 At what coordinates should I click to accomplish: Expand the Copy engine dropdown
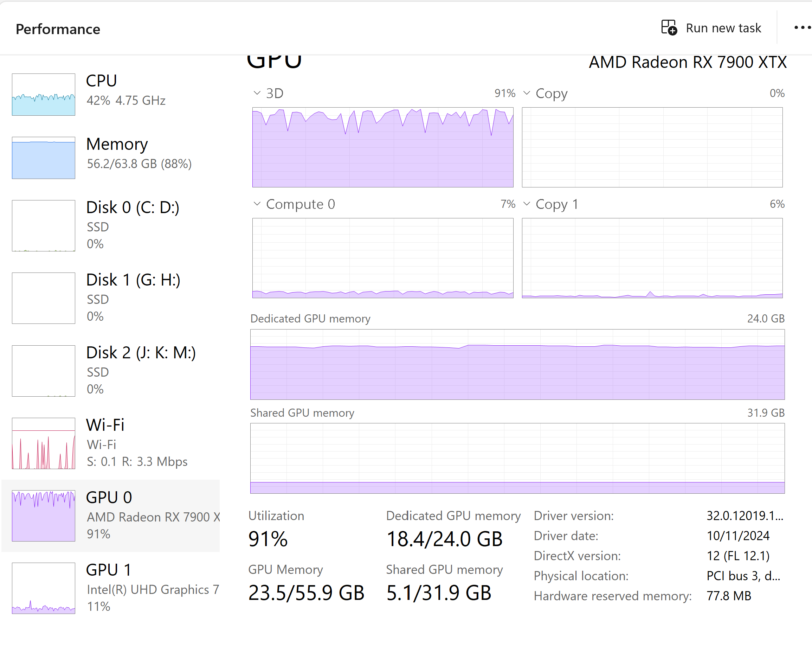[x=527, y=93]
